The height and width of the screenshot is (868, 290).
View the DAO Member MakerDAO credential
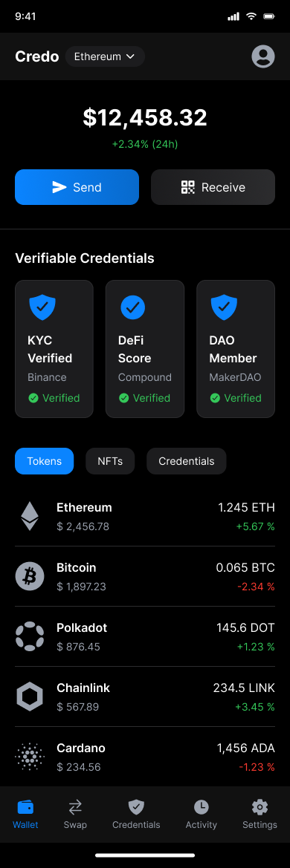(x=236, y=349)
